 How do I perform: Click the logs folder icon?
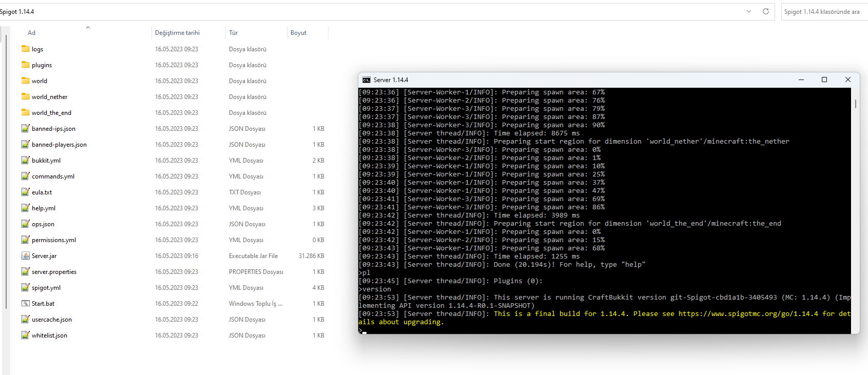pos(26,49)
